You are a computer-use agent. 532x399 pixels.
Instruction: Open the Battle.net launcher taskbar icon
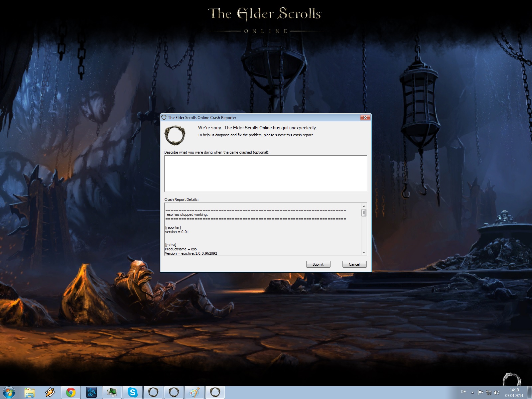[x=91, y=392]
